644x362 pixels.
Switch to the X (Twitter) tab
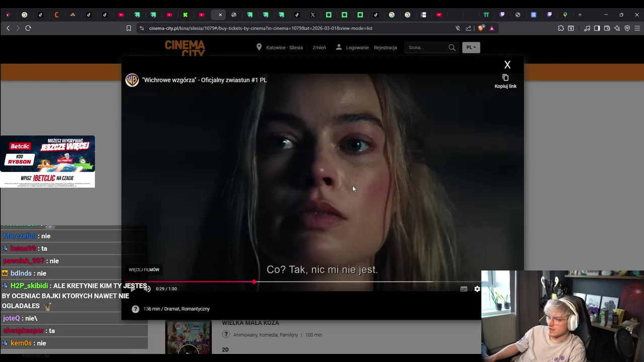coord(312,15)
